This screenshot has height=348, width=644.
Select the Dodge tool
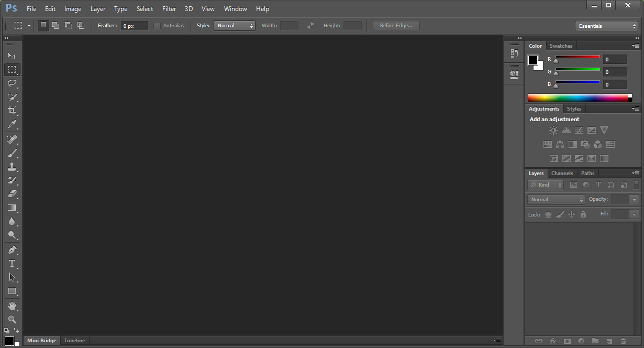(12, 235)
